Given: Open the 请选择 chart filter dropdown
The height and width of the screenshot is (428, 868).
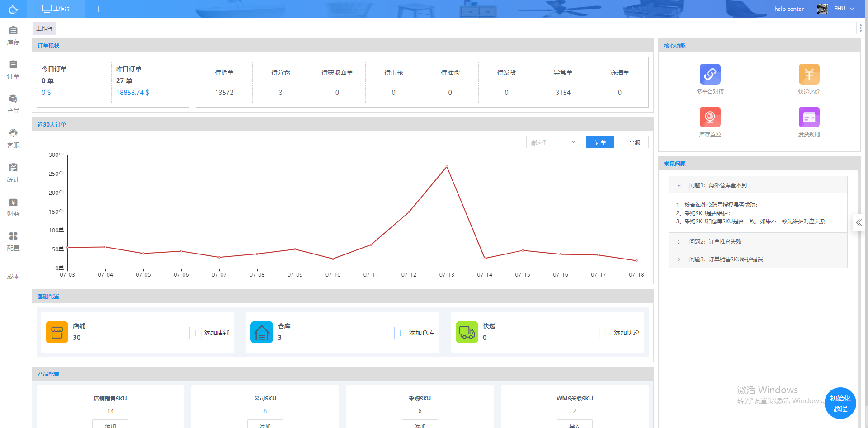Looking at the screenshot, I should pos(553,142).
